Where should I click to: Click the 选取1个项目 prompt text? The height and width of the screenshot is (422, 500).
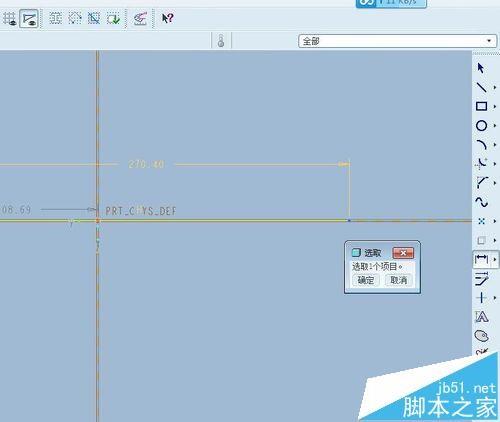(x=377, y=267)
